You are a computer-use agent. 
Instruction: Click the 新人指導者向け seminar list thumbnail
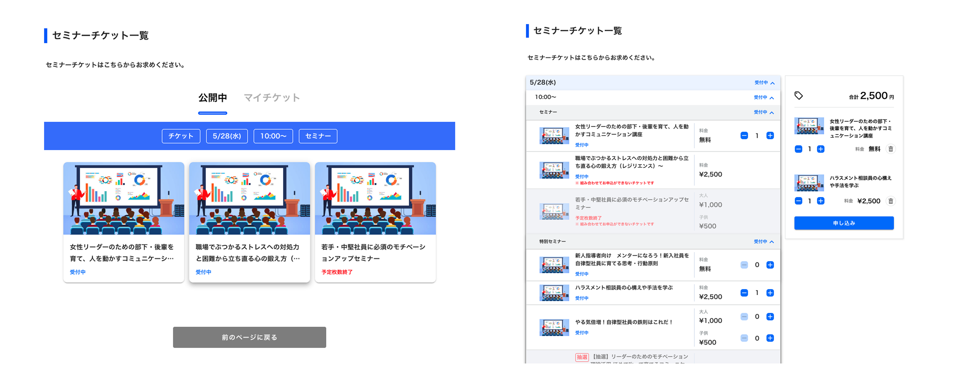554,265
